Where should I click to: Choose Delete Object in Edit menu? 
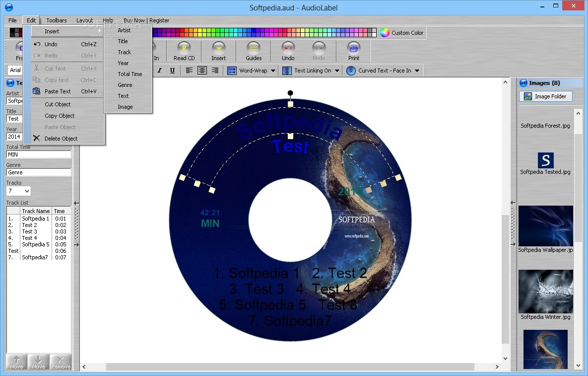click(x=66, y=139)
